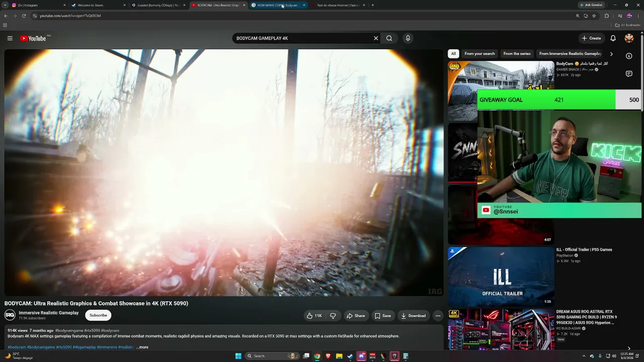Open YouTube notifications bell
This screenshot has width=644, height=362.
(x=613, y=38)
